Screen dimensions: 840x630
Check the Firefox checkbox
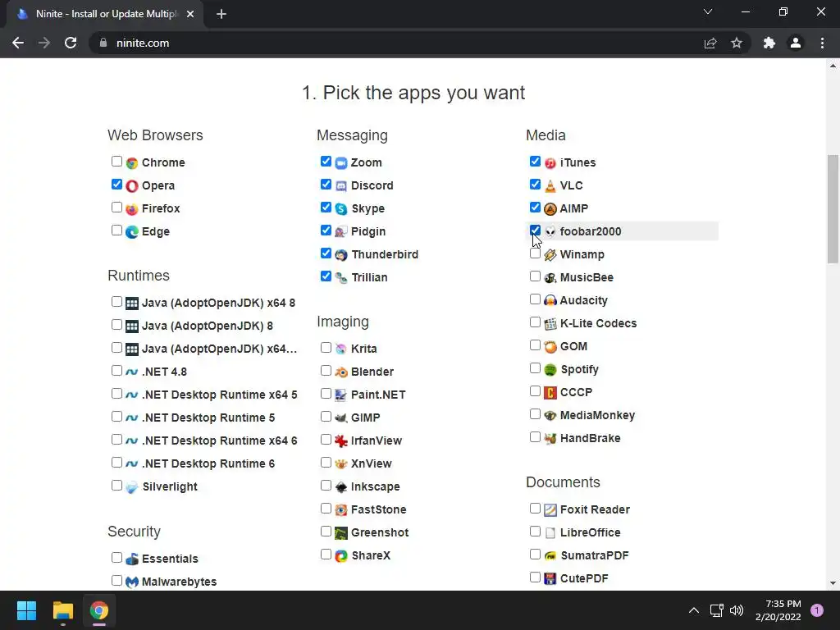[116, 208]
